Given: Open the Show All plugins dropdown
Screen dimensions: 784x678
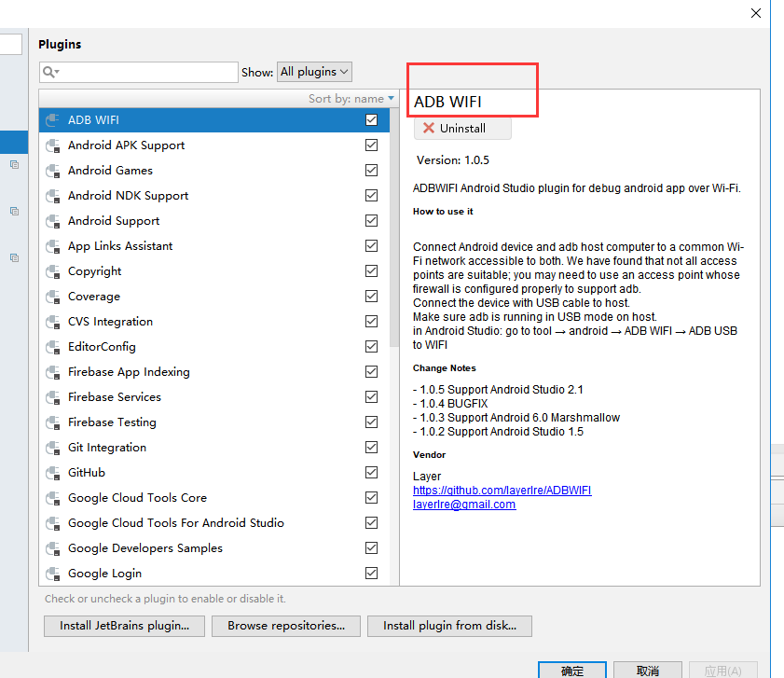Looking at the screenshot, I should tap(314, 72).
